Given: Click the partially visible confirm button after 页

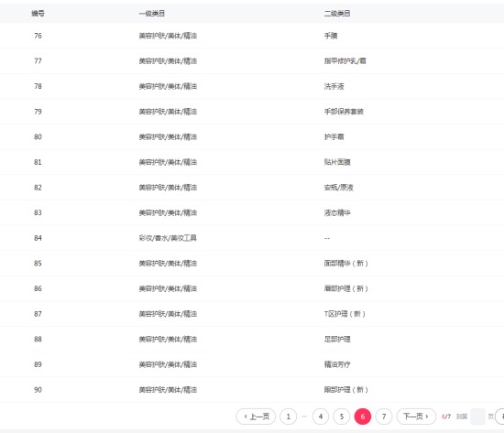Looking at the screenshot, I should tap(499, 417).
